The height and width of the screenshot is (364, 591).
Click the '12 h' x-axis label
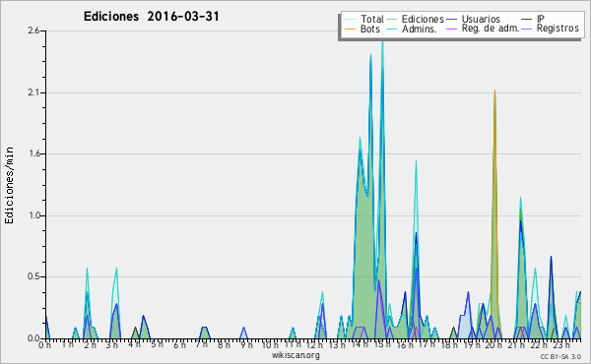315,345
